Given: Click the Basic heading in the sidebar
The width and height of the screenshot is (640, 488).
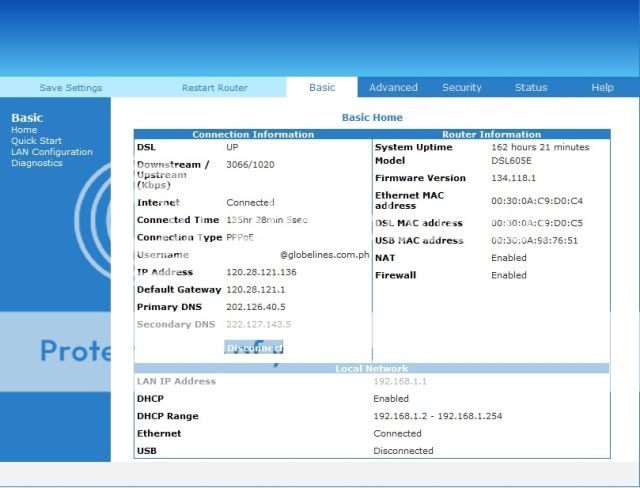Looking at the screenshot, I should 27,118.
